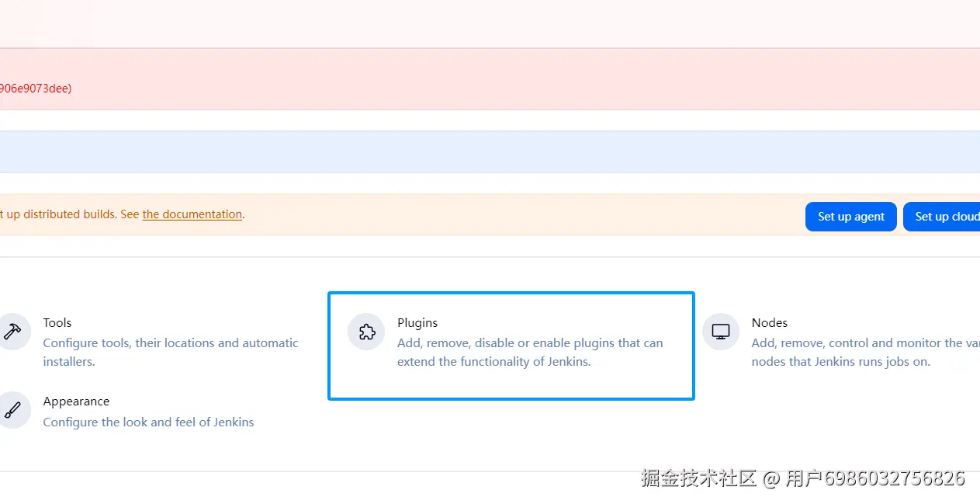Follow "the documentation" link
Screen dimensions: 980x504
click(x=192, y=214)
